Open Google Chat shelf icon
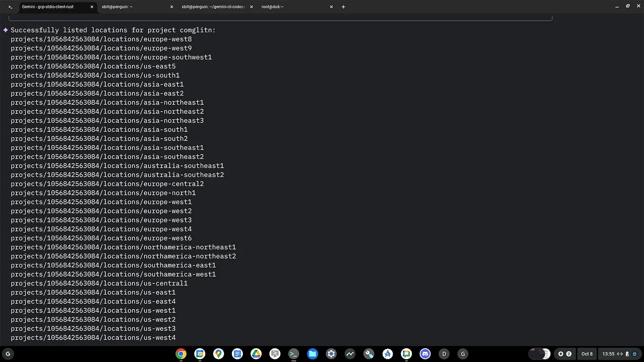 pos(406,354)
